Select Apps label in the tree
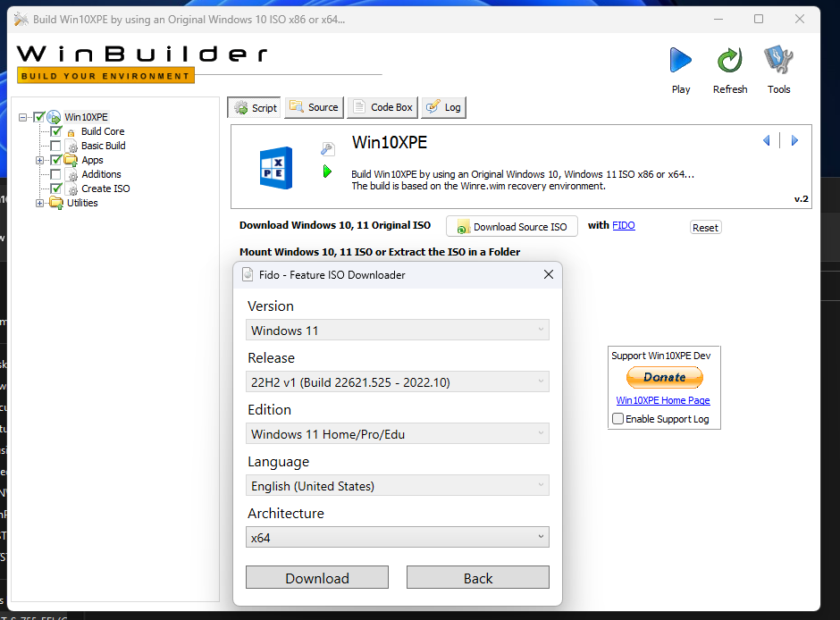The width and height of the screenshot is (840, 620). pos(92,160)
